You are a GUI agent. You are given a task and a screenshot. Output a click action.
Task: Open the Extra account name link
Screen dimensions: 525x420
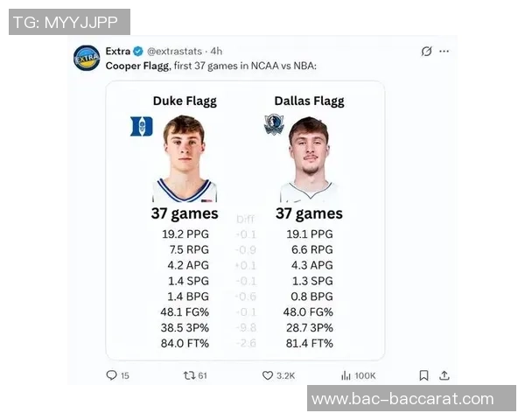(x=118, y=52)
